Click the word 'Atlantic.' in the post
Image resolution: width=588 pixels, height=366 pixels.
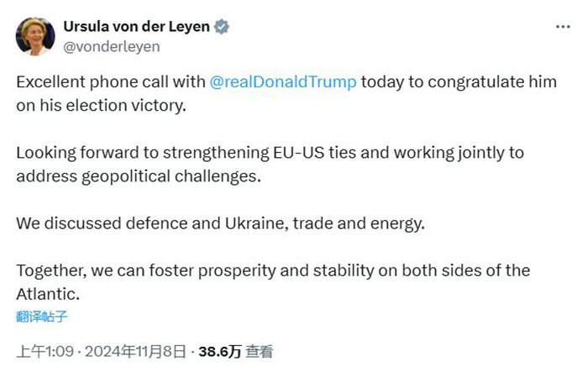pos(48,295)
